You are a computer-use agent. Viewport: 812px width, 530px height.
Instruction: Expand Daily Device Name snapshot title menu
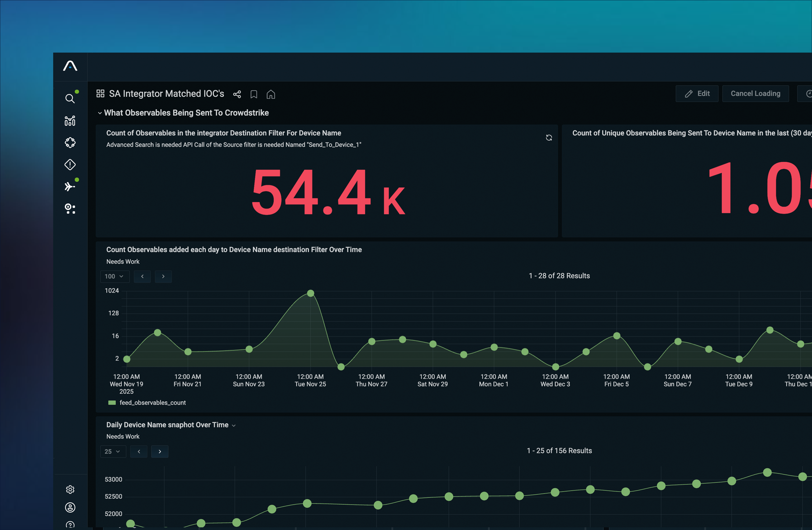coord(234,425)
